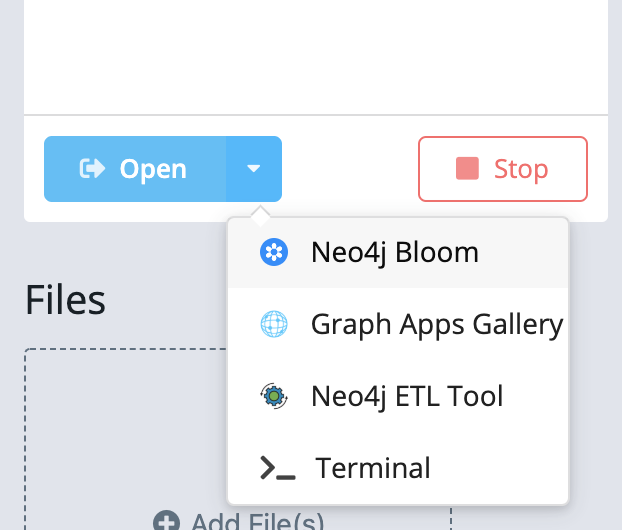Click the Terminal prompt icon
This screenshot has width=622, height=530.
point(277,468)
